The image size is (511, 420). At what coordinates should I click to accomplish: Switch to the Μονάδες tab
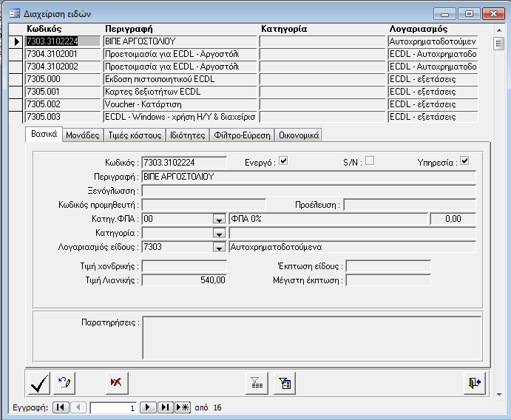click(x=83, y=135)
